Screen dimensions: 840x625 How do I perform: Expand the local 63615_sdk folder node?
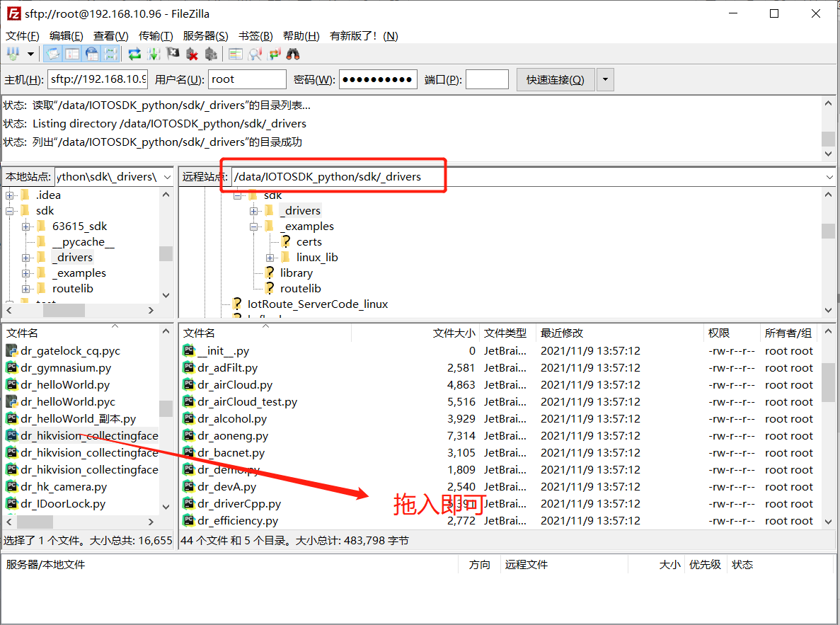click(26, 227)
